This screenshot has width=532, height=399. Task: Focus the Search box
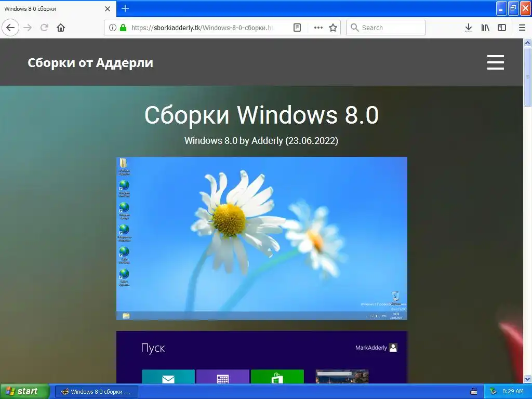(x=385, y=28)
